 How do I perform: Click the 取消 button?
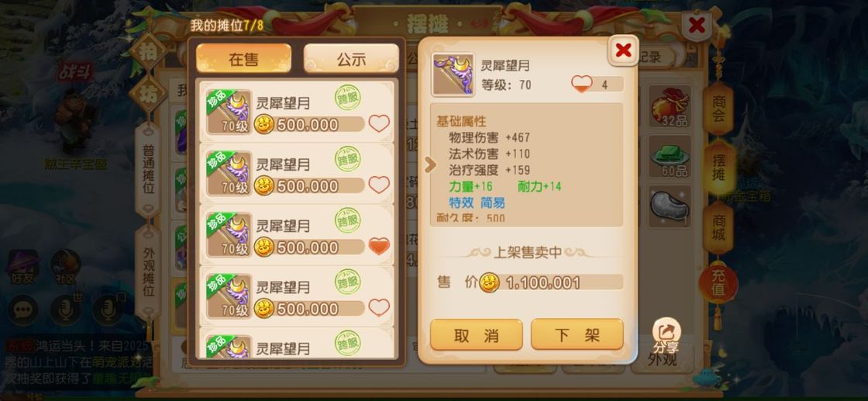[x=476, y=335]
